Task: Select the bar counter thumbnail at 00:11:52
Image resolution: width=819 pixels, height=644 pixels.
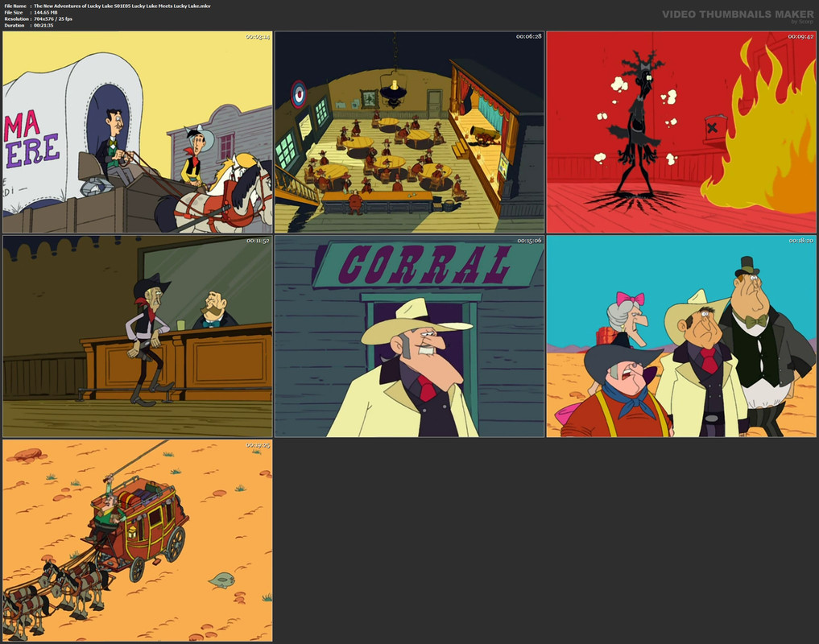Action: (138, 336)
